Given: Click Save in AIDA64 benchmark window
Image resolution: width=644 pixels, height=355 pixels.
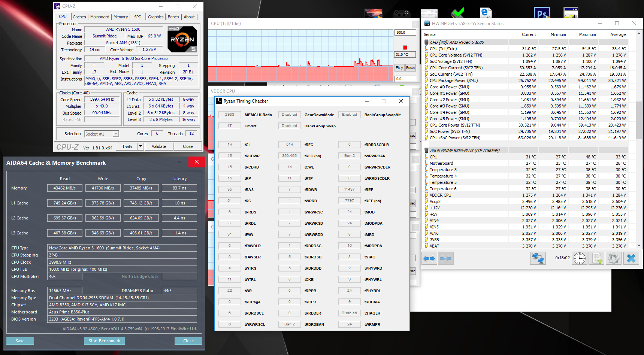Looking at the screenshot, I should point(20,341).
